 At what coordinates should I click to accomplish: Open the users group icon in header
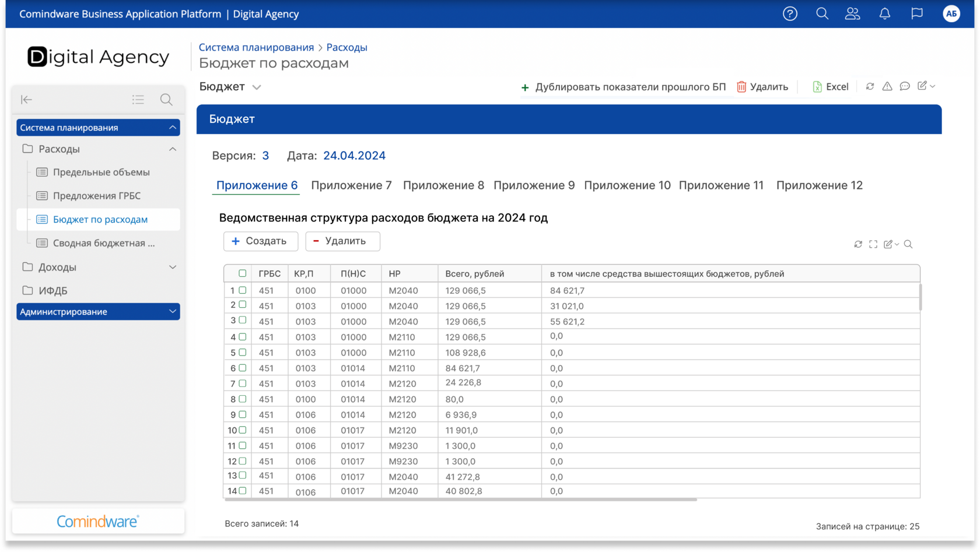pos(853,13)
